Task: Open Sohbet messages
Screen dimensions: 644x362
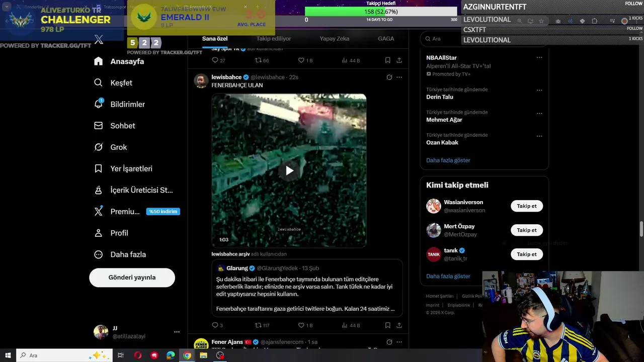Action: click(x=115, y=126)
